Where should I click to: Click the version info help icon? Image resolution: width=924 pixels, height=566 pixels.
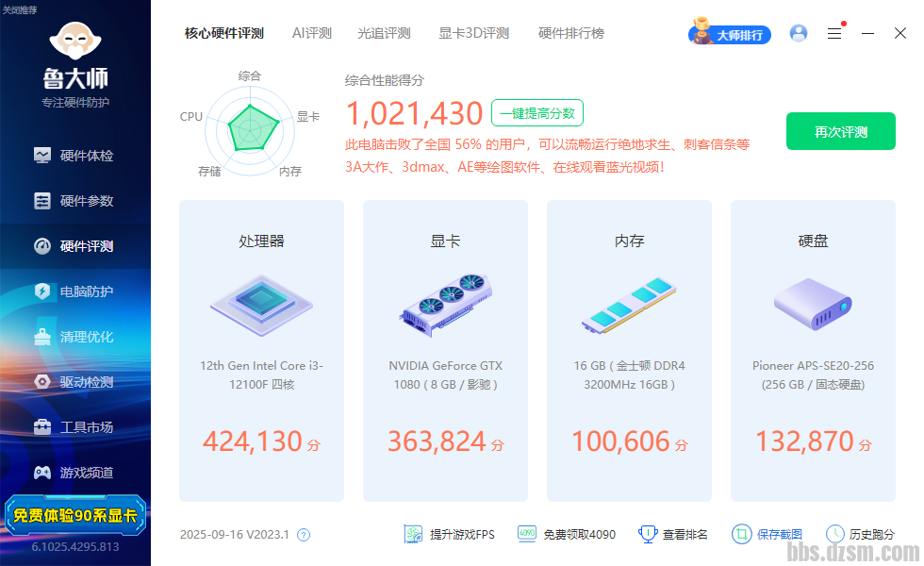pos(304,535)
